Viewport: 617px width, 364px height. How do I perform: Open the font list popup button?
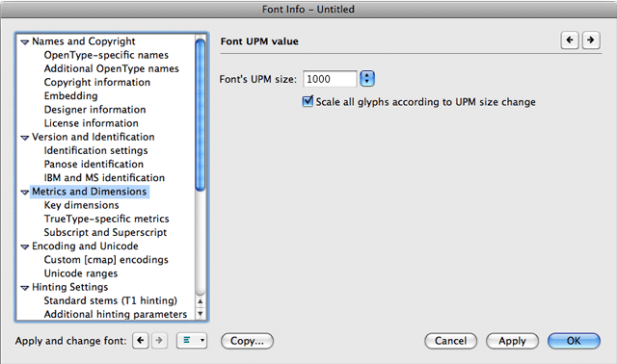[192, 341]
